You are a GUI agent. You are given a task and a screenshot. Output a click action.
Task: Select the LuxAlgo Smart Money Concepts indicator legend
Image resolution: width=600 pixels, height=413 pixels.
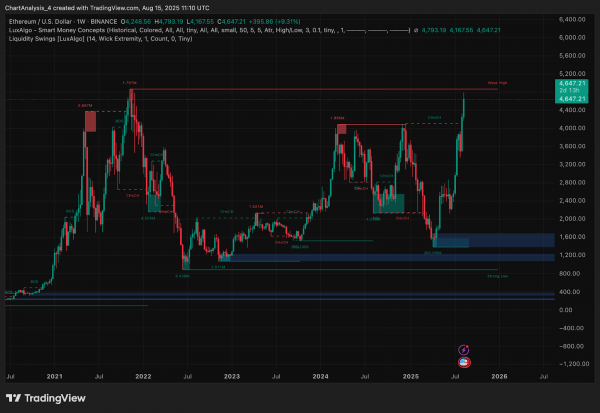[x=209, y=30]
